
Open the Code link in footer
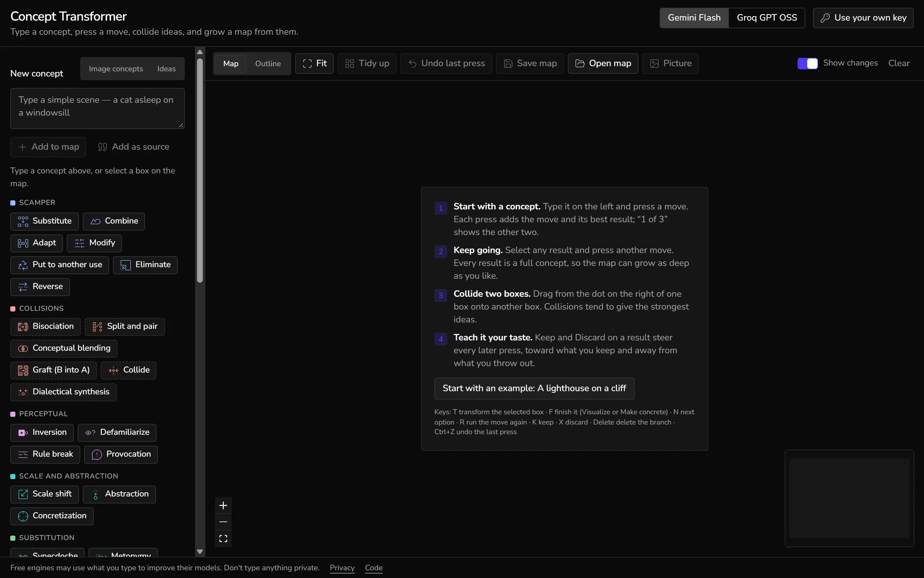tap(374, 568)
